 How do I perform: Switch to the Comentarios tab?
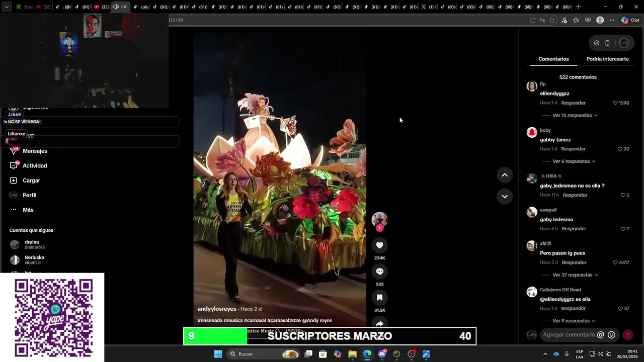[x=553, y=59]
